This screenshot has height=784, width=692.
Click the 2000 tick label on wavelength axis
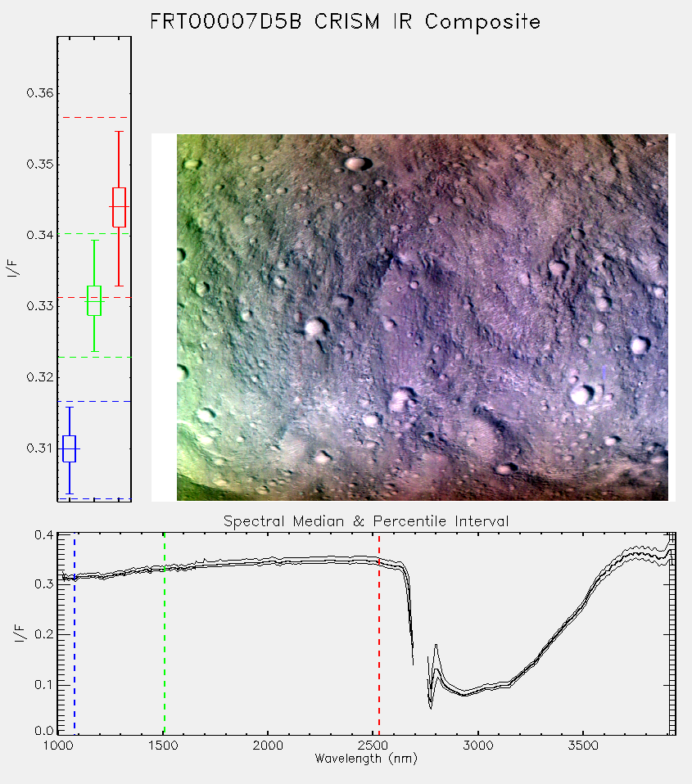click(x=268, y=746)
